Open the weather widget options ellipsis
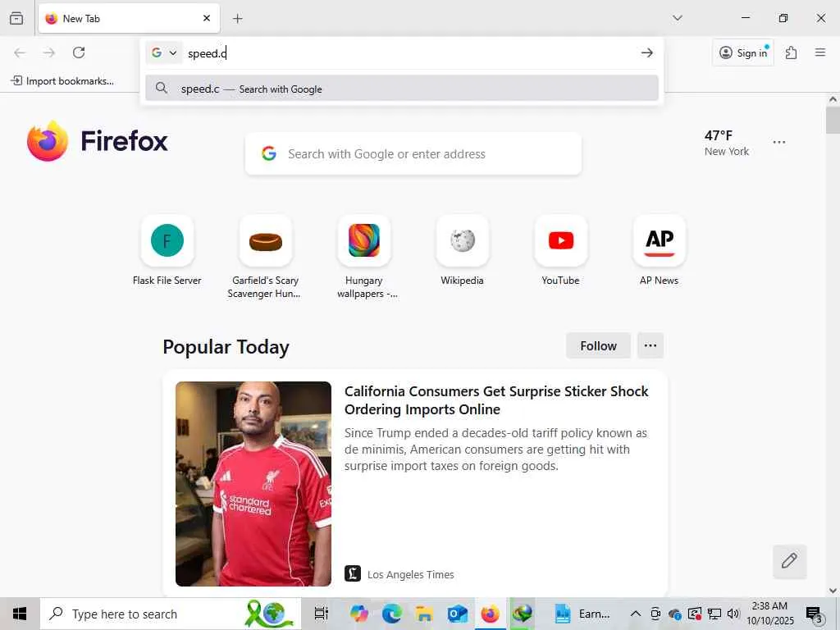This screenshot has width=840, height=630. point(779,142)
